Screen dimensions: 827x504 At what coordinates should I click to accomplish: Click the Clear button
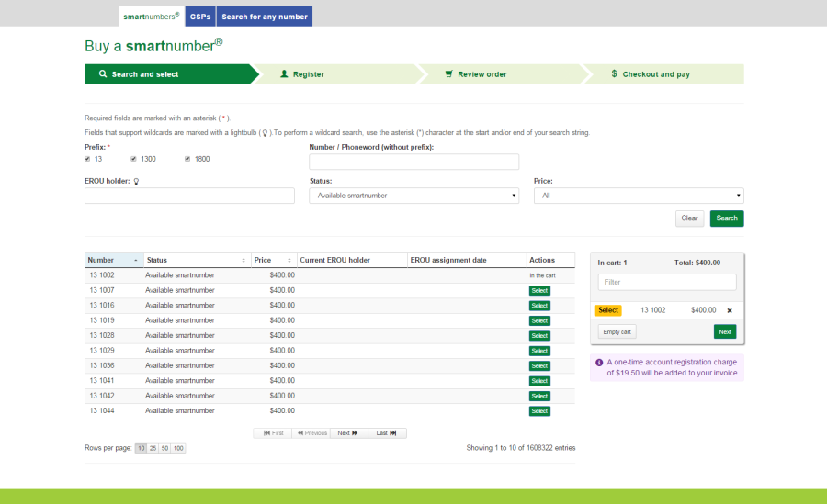pyautogui.click(x=689, y=218)
